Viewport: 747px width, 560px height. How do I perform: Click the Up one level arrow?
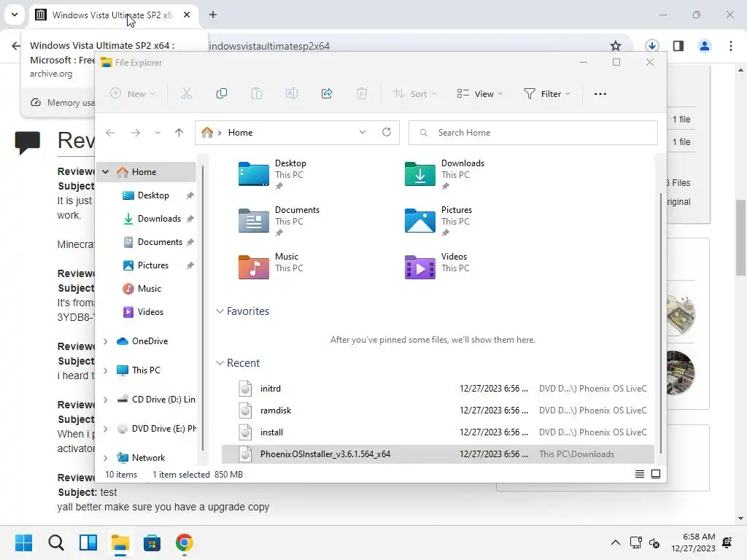[179, 133]
